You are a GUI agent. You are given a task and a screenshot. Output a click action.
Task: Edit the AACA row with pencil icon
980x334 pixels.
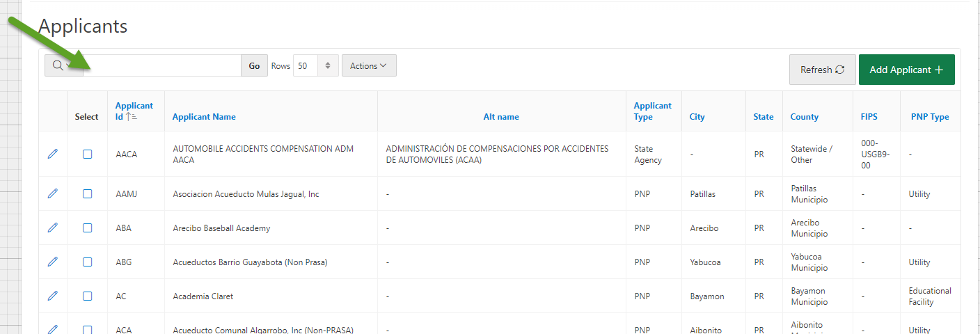pyautogui.click(x=53, y=154)
